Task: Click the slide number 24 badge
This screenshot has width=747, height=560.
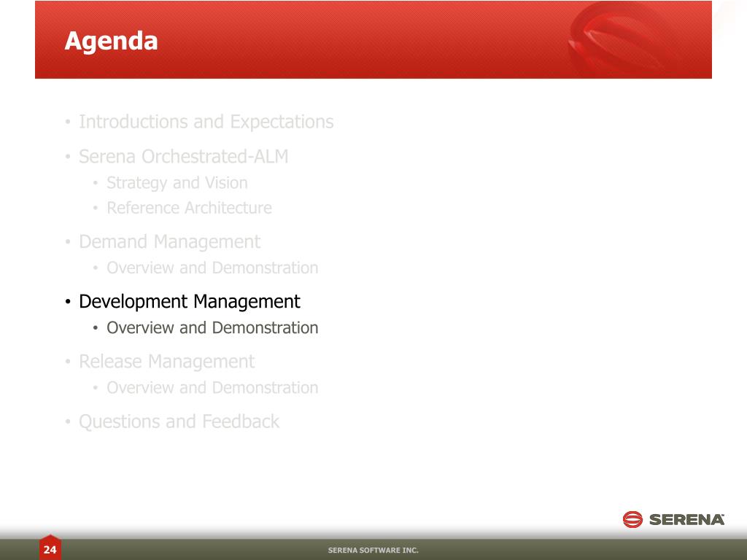Action: point(50,548)
